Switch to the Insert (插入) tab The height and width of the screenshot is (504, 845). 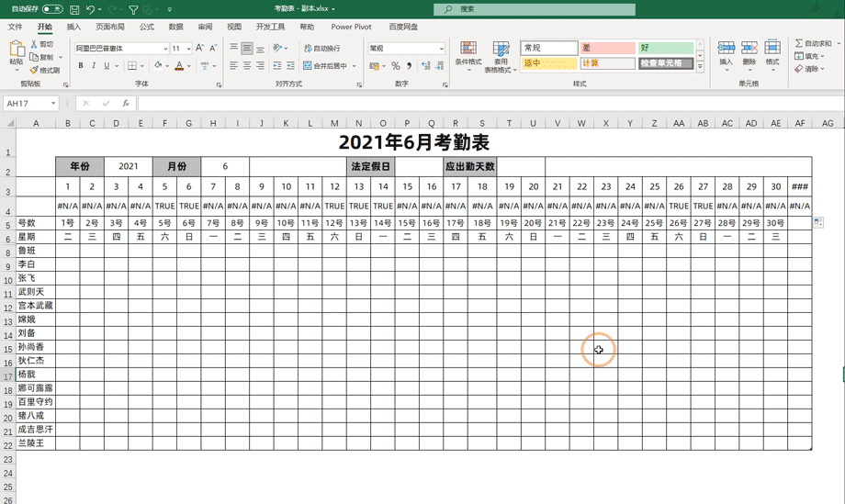74,28
